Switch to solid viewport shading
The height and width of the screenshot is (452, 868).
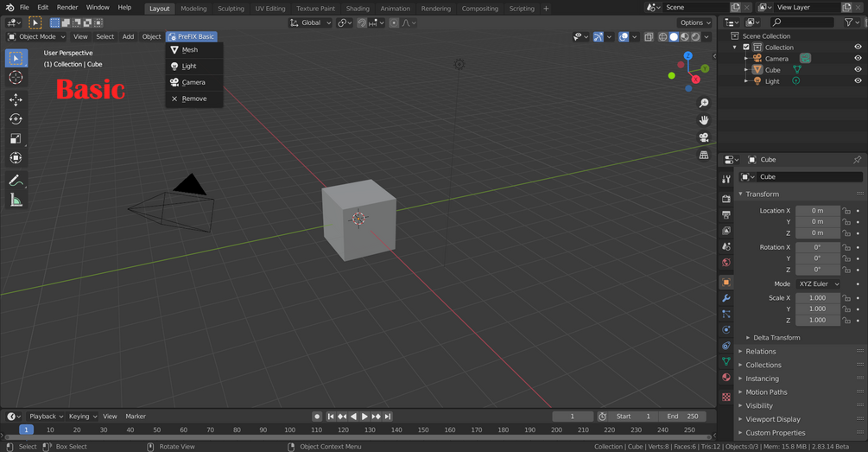674,36
